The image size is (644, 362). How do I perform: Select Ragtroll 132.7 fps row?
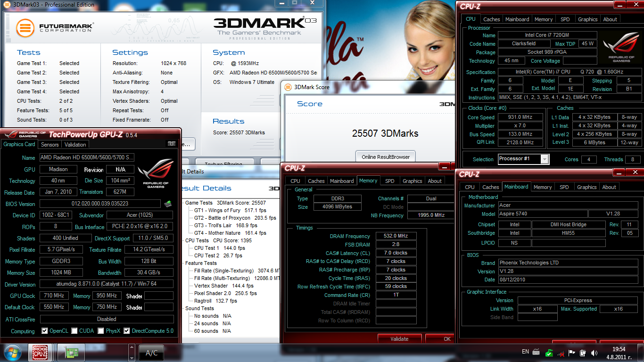(216, 301)
